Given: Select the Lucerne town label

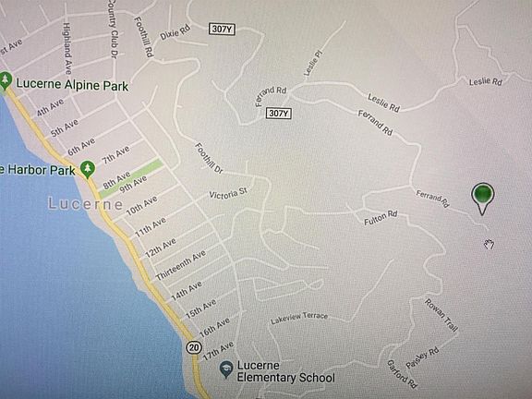Looking at the screenshot, I should pyautogui.click(x=85, y=204).
